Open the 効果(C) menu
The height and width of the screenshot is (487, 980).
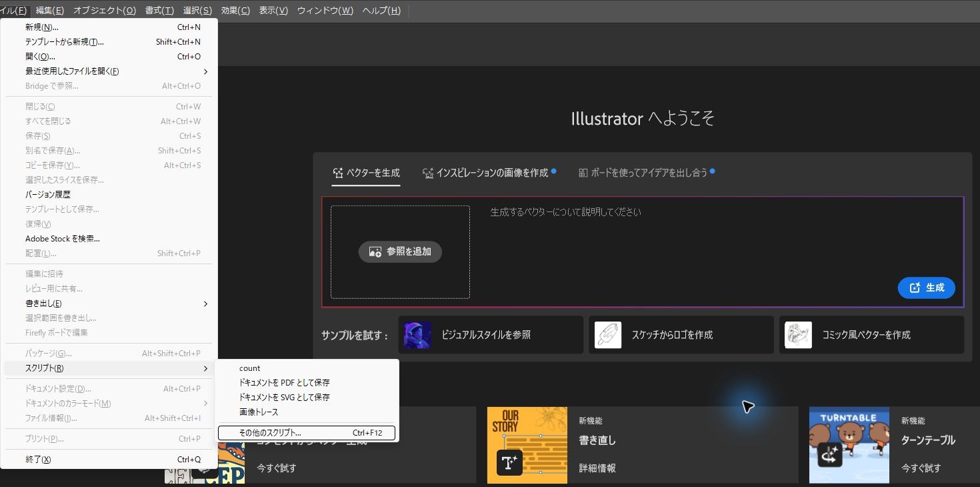coord(236,11)
